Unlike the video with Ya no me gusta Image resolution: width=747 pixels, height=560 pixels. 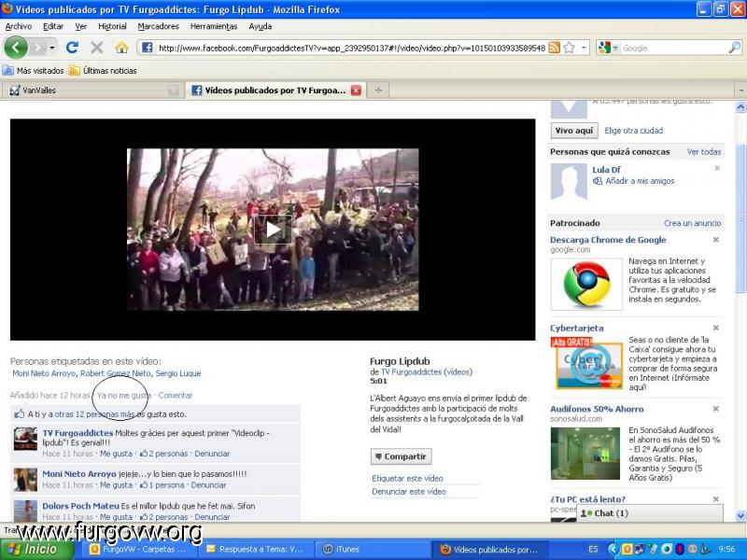tap(124, 395)
